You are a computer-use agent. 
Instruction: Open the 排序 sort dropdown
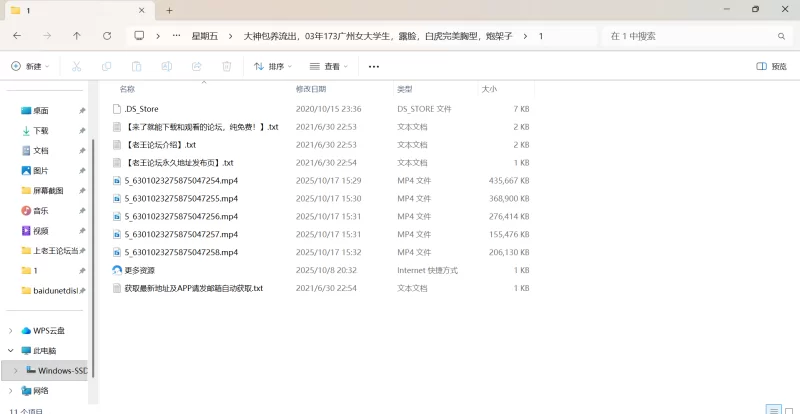pos(273,66)
